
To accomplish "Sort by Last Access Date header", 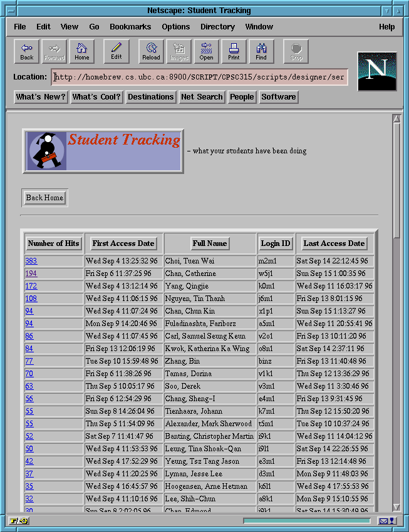I will pyautogui.click(x=334, y=243).
